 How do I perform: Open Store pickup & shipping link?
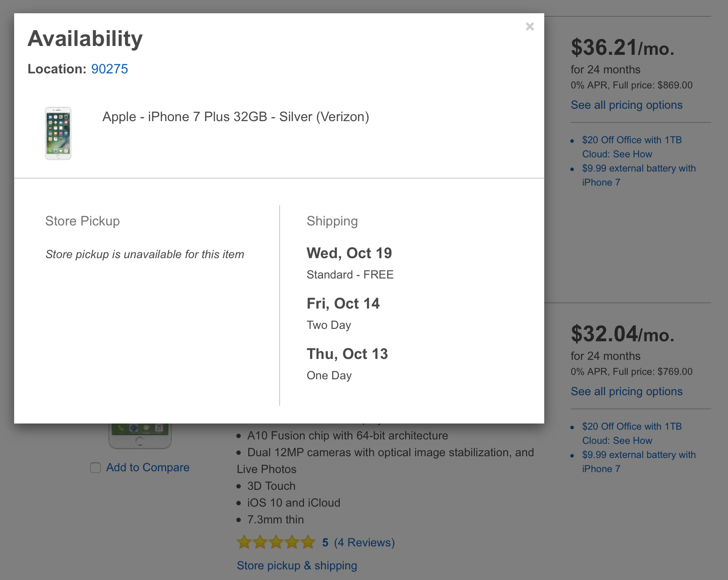point(297,565)
